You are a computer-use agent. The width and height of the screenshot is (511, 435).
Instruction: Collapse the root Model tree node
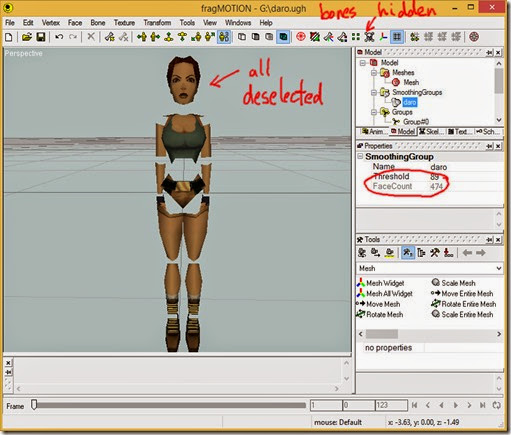(x=363, y=63)
